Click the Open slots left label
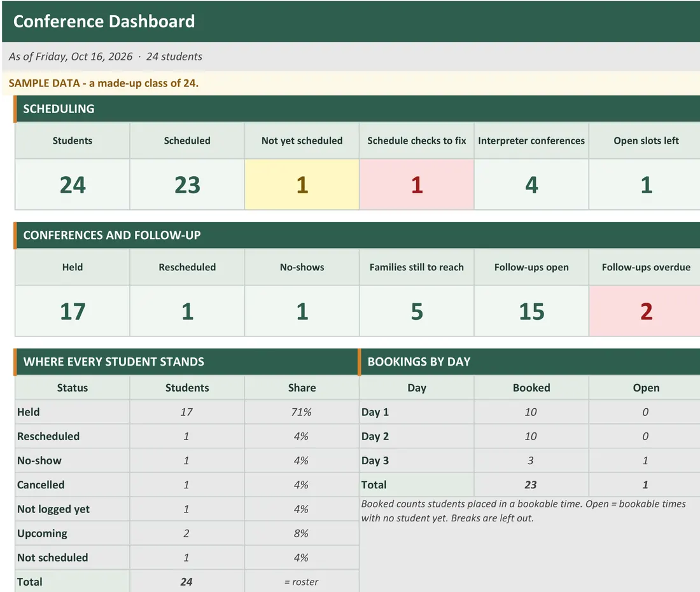 tap(646, 141)
